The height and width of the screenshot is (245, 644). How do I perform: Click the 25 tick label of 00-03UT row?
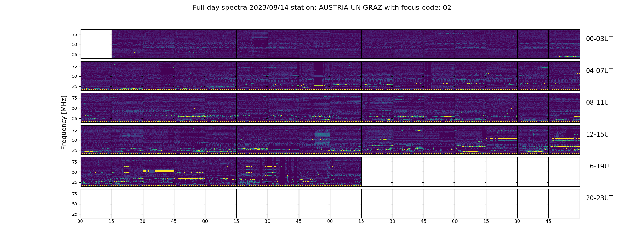(x=74, y=55)
